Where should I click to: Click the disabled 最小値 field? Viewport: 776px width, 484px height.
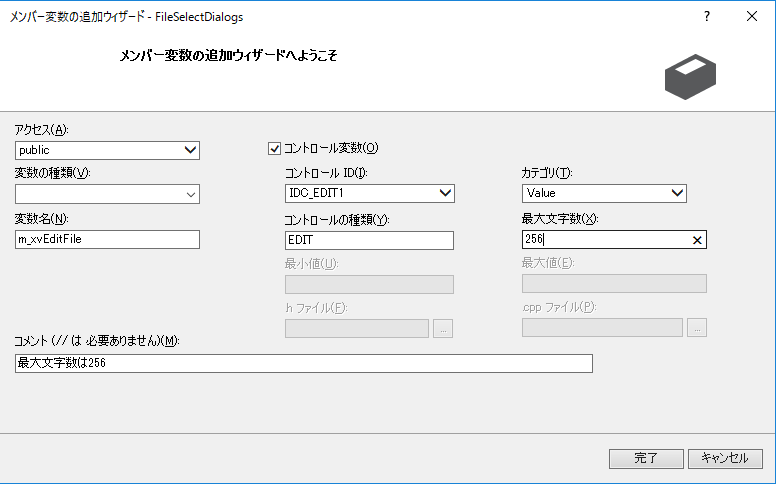coord(369,285)
